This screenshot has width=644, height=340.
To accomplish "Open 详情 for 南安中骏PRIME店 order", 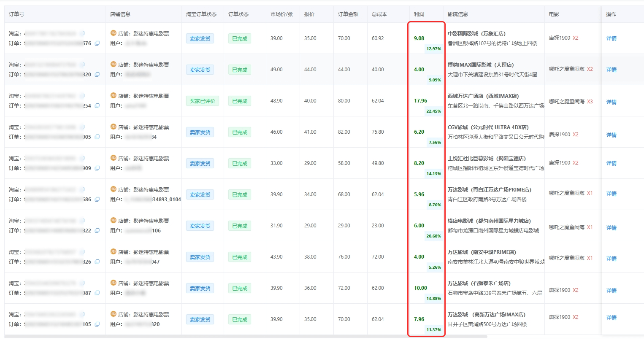I will click(x=611, y=259).
